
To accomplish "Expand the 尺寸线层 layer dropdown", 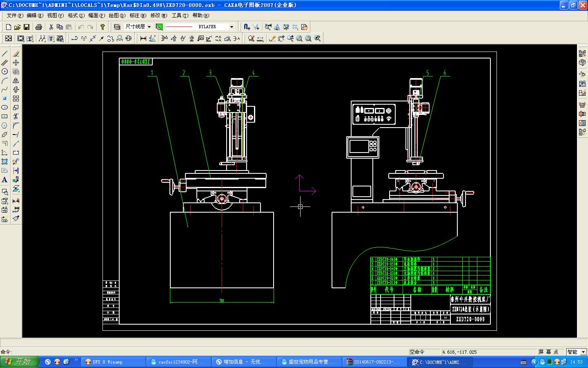I will pyautogui.click(x=149, y=27).
